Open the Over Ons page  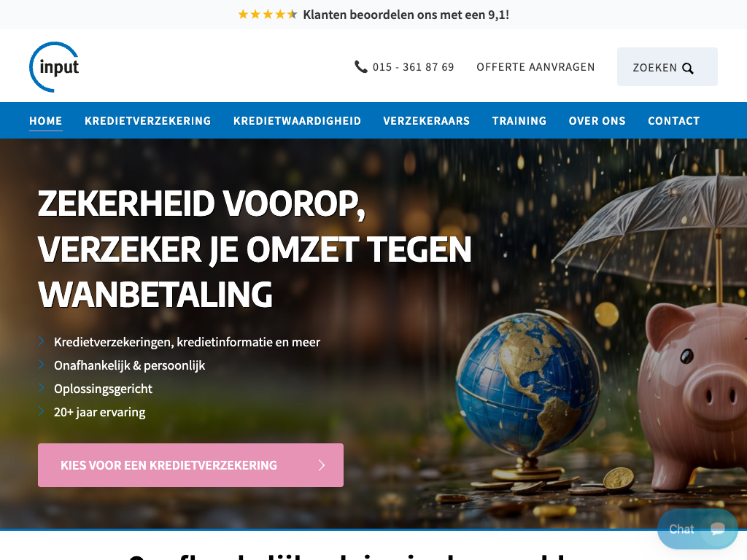(x=597, y=121)
